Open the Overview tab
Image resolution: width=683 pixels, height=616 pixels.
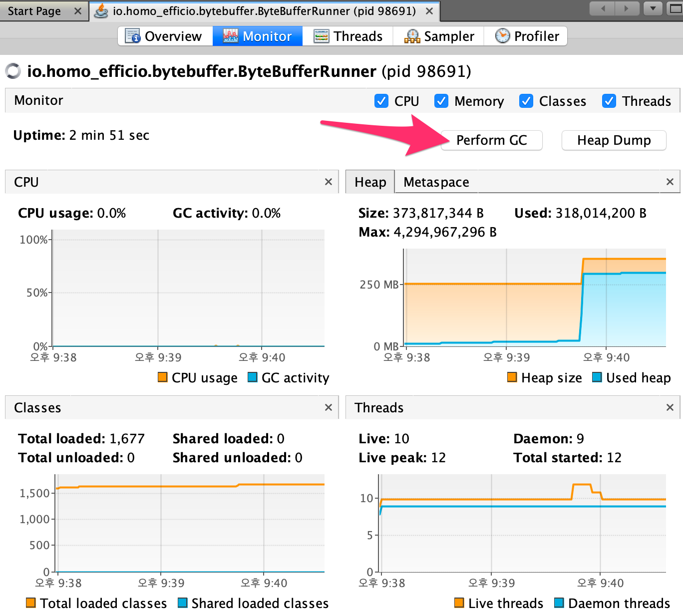(165, 36)
